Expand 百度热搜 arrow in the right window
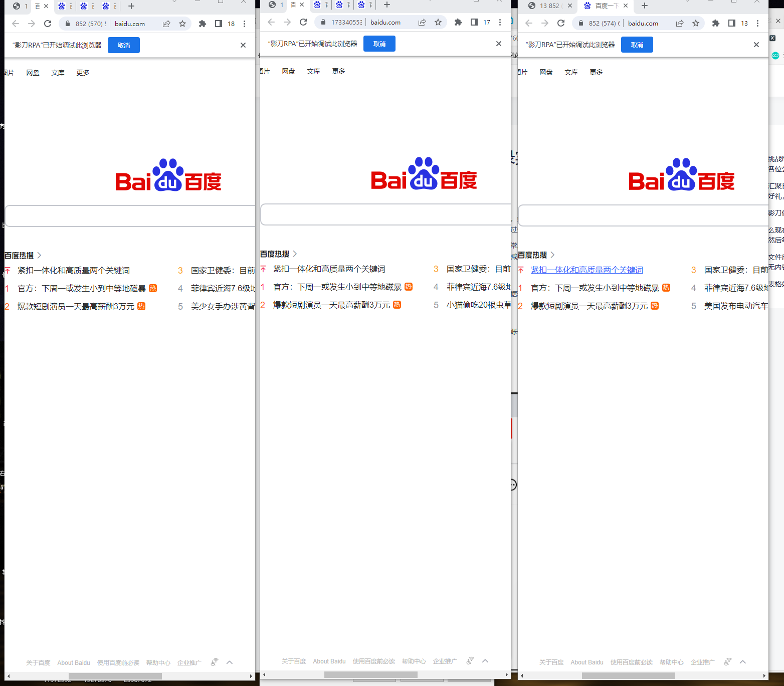The image size is (784, 686). click(552, 255)
